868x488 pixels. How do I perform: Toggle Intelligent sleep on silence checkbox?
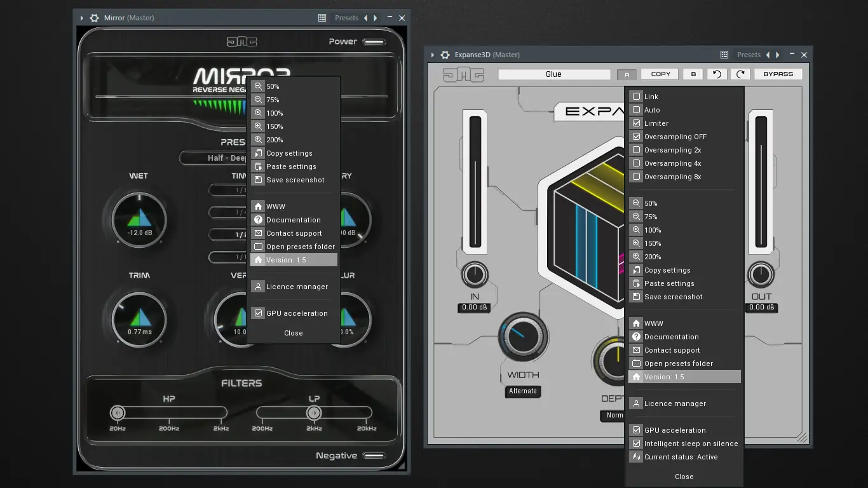[x=636, y=444]
